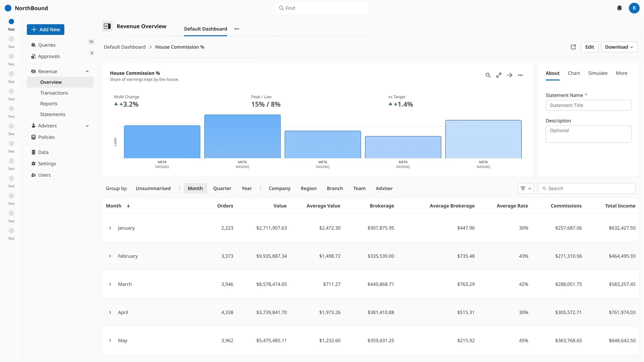Go to Default Dashboard breadcrumb

click(x=124, y=47)
